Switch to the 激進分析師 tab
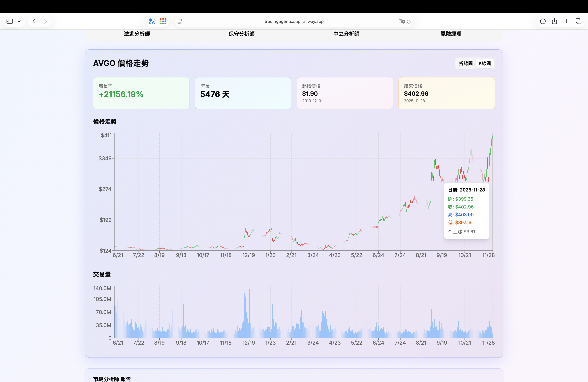This screenshot has width=588, height=382. click(x=137, y=34)
